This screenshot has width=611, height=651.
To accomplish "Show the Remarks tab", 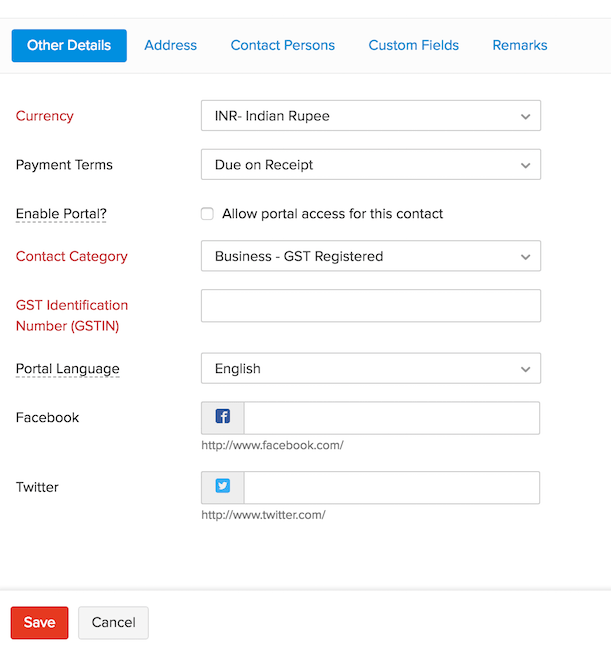I will point(519,45).
